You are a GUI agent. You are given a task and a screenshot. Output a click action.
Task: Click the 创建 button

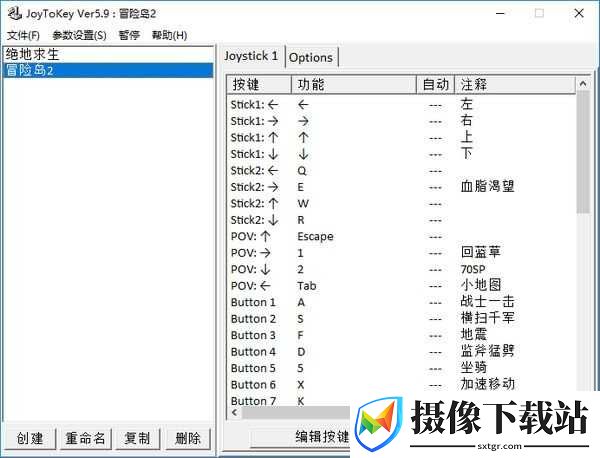30,438
